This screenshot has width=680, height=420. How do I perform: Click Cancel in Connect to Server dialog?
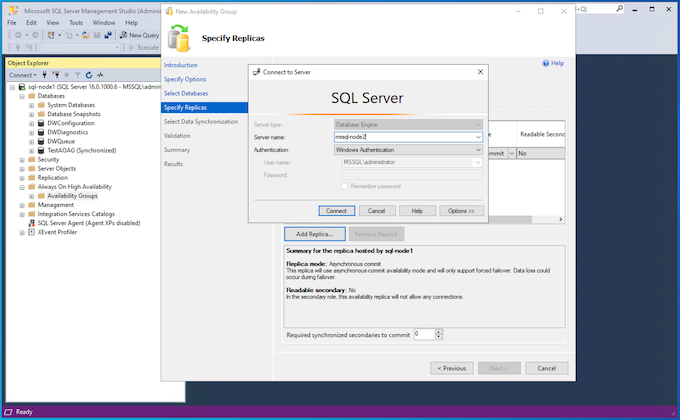point(376,211)
